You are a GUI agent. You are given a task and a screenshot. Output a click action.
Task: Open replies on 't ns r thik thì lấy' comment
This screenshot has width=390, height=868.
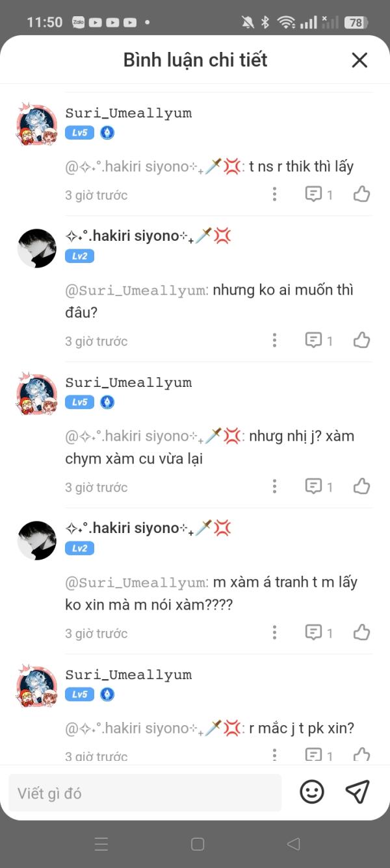tap(319, 194)
